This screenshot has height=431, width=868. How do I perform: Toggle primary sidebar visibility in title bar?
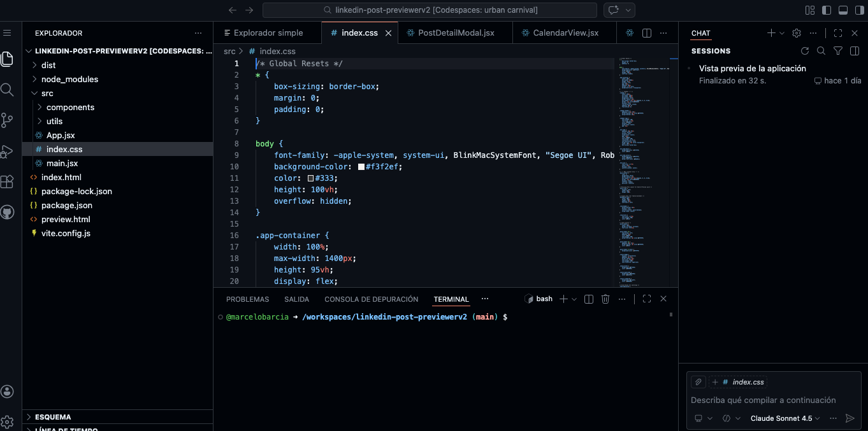827,10
